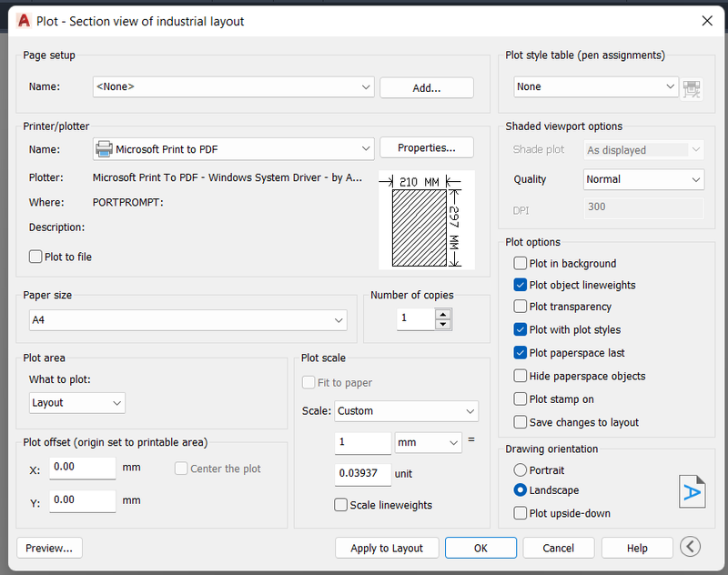The image size is (728, 575).
Task: Collapse the dialog with the round arrow button
Action: (690, 547)
